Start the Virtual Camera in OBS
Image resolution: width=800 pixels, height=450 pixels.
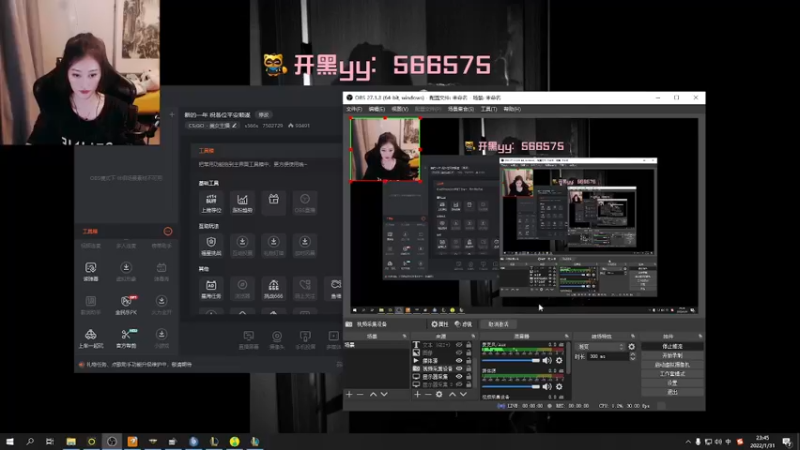[672, 365]
